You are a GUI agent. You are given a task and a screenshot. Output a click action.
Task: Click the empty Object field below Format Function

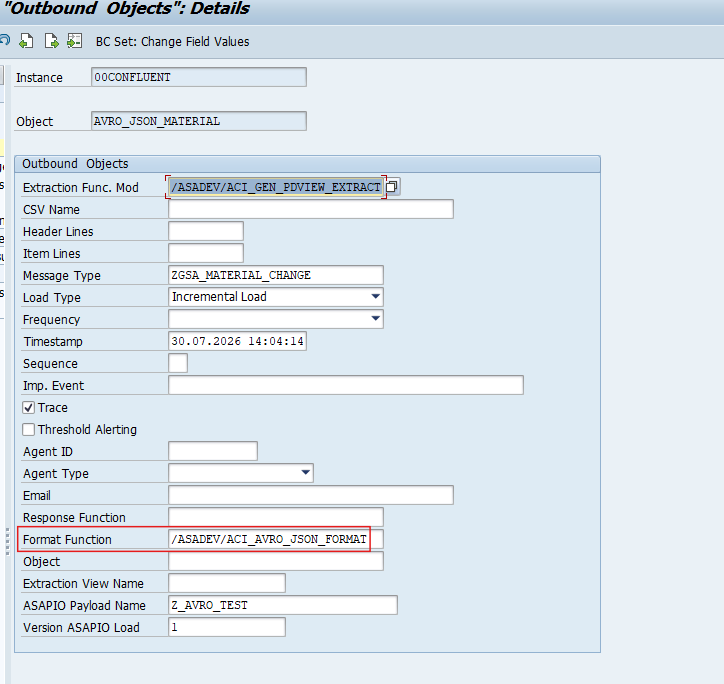(276, 561)
